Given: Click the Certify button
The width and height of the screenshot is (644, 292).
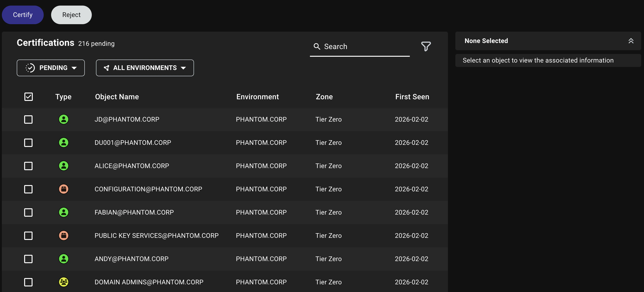Looking at the screenshot, I should pyautogui.click(x=23, y=14).
